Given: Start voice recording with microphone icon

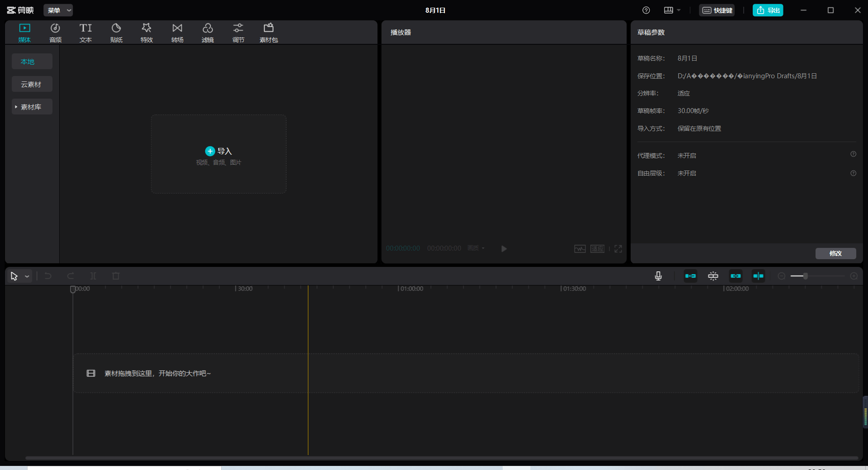Looking at the screenshot, I should pyautogui.click(x=658, y=276).
